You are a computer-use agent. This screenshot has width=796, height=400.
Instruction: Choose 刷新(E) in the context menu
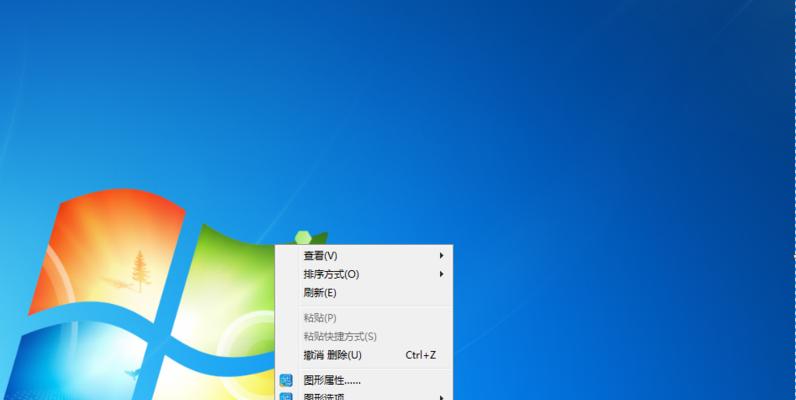click(363, 293)
